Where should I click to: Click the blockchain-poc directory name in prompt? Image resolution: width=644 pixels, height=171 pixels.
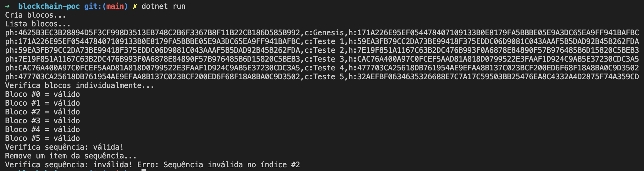49,6
